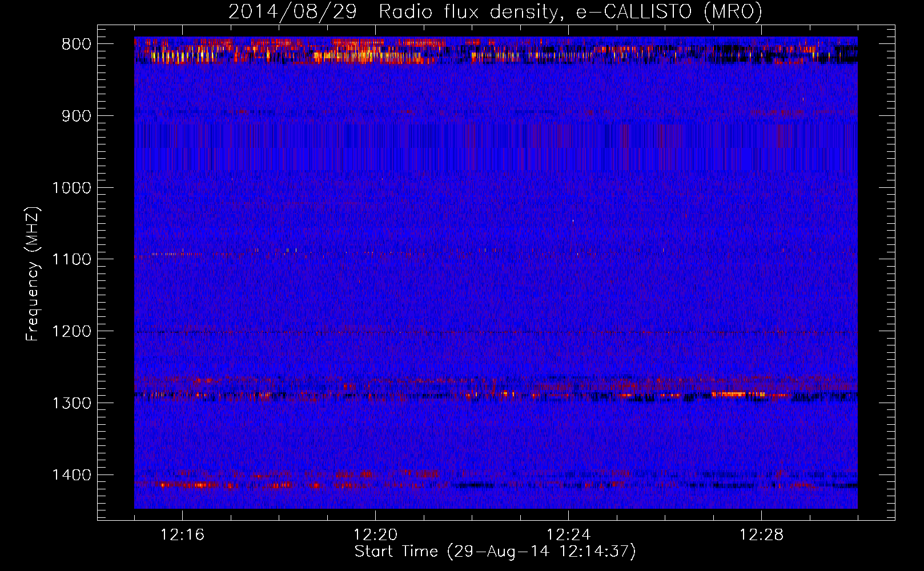The height and width of the screenshot is (571, 924).
Task: Click the 1200 frequency tick label
Action: pos(71,331)
